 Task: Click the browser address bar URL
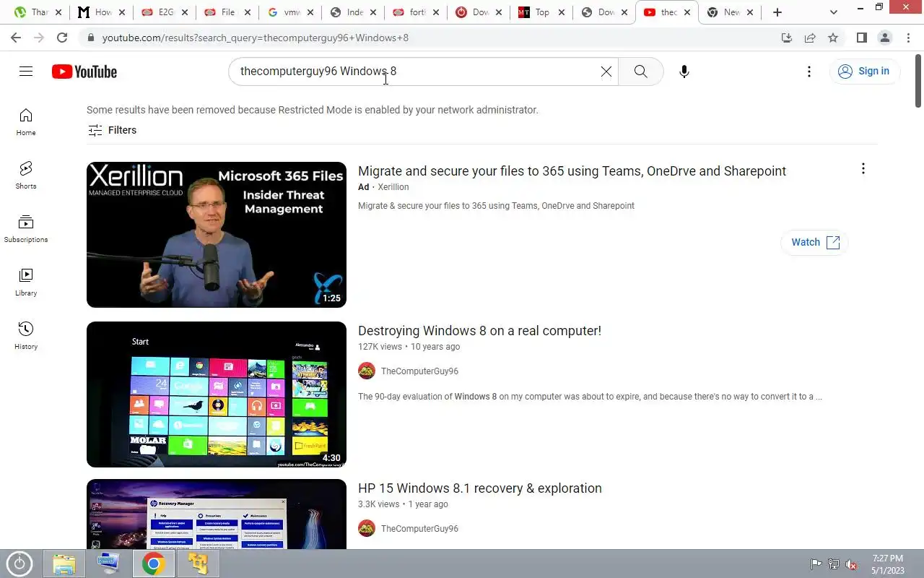[256, 38]
